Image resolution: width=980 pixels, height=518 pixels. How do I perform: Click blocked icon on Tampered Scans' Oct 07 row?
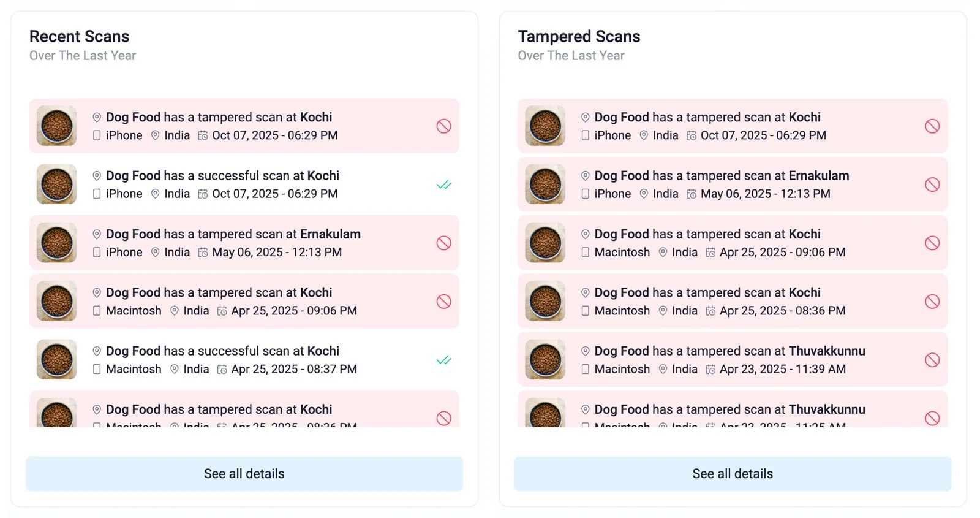[x=932, y=126]
